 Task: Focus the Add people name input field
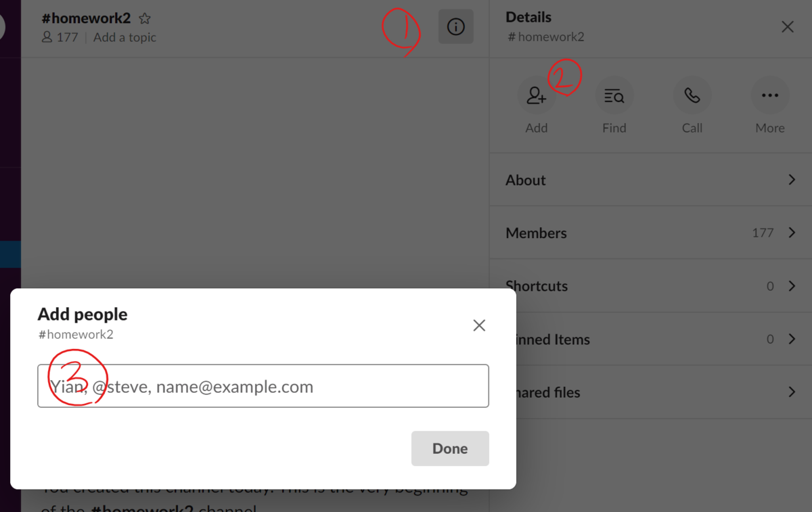263,386
